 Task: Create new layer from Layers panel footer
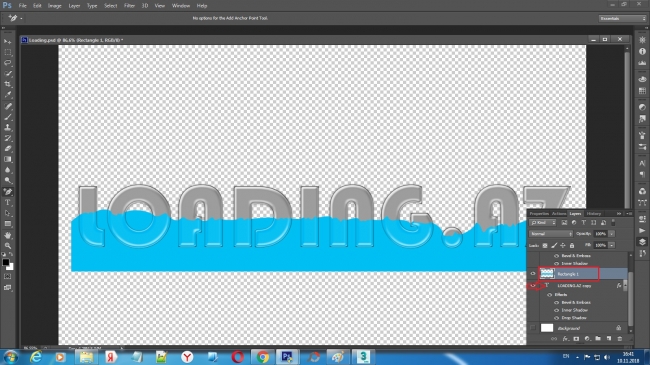(x=609, y=339)
